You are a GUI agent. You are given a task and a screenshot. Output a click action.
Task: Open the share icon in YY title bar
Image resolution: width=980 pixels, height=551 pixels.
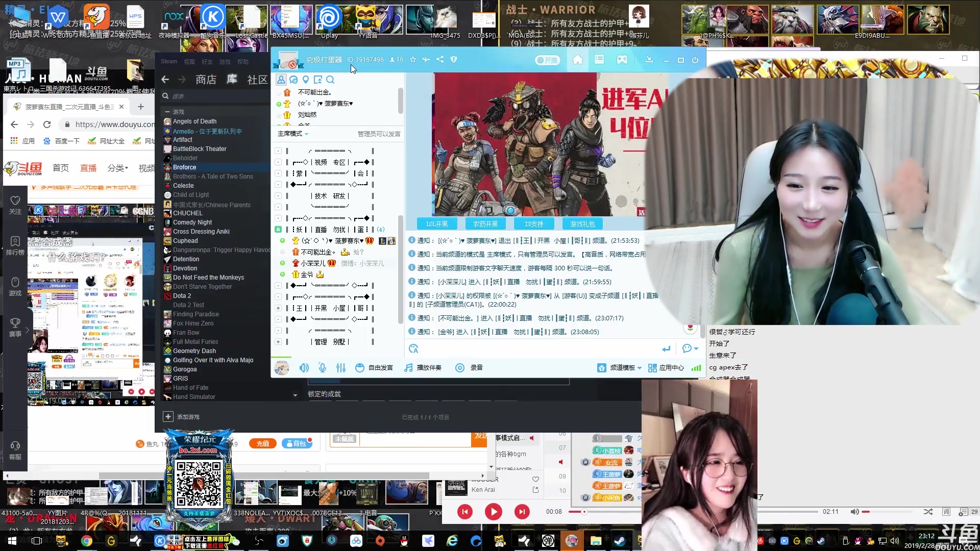(x=440, y=60)
